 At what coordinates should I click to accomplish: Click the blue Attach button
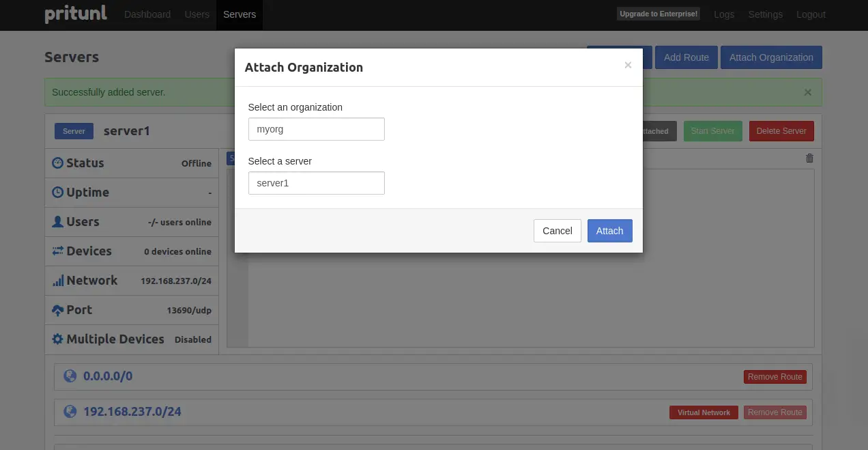pos(609,231)
